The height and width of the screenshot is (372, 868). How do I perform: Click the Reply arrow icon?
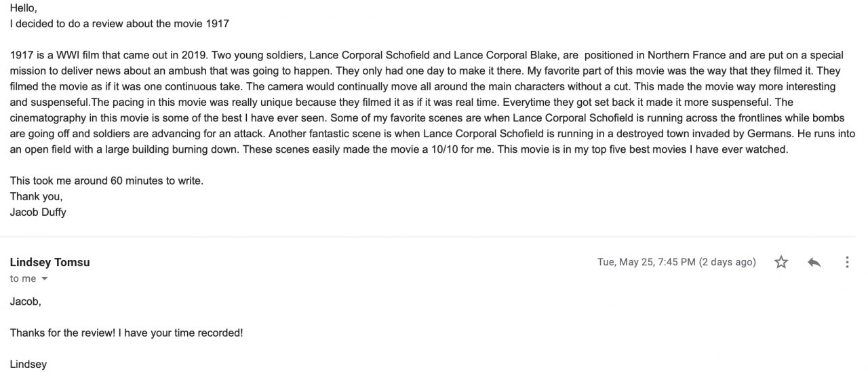814,262
